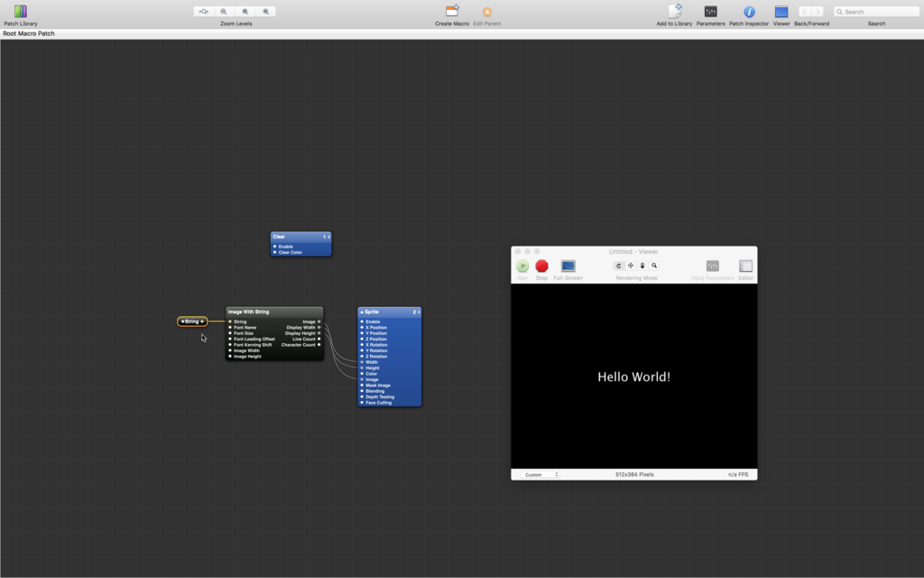The width and height of the screenshot is (924, 578).
Task: Open the Patch Library
Action: (21, 11)
